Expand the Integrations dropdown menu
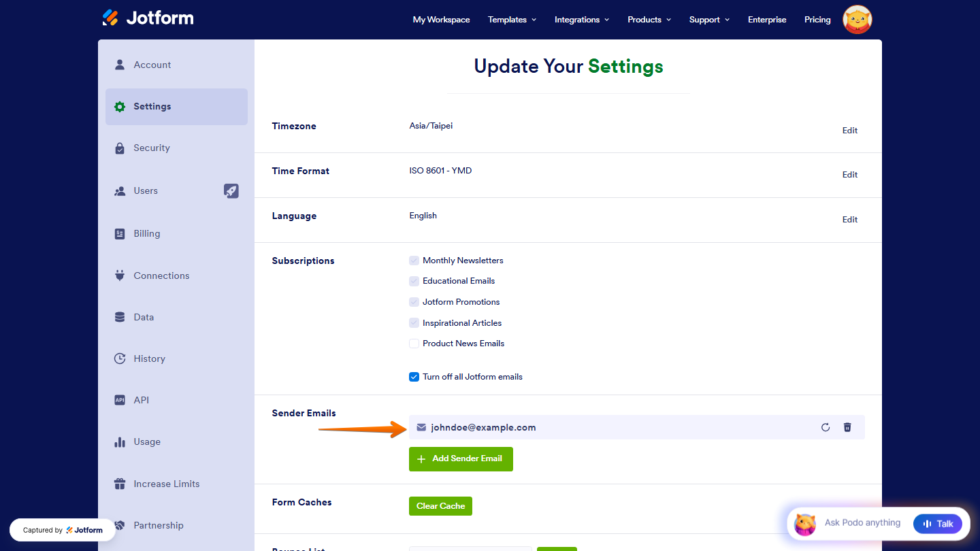 tap(582, 20)
